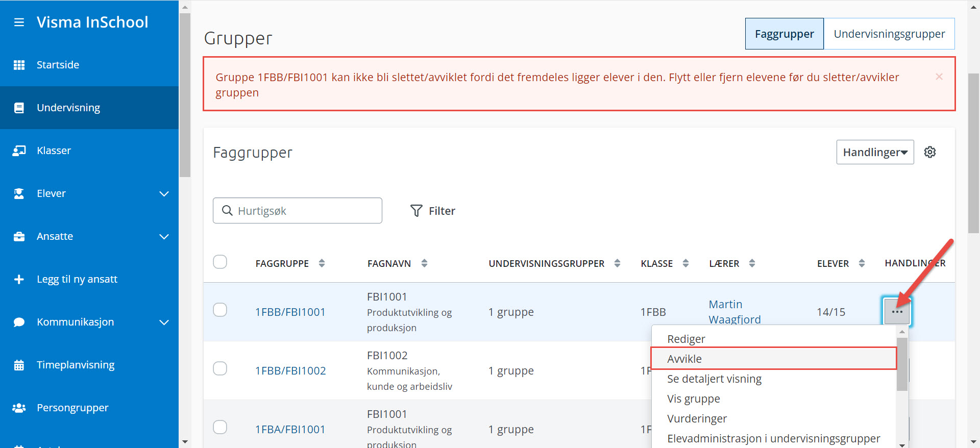Check the 1FBA/FBI1001 row checkbox

[x=220, y=427]
